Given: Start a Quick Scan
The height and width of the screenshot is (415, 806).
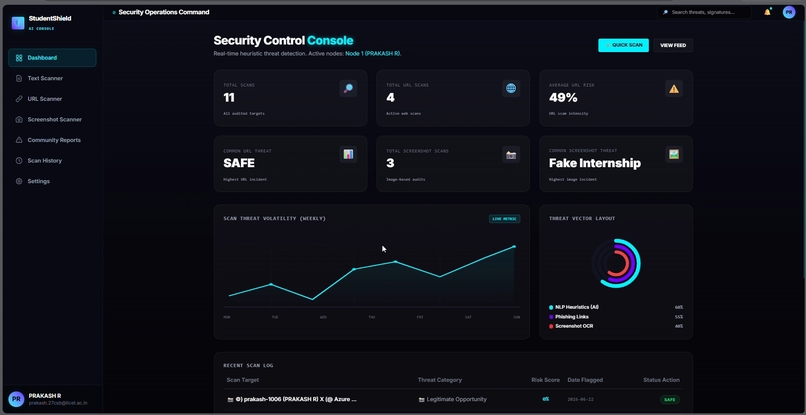Looking at the screenshot, I should click(623, 45).
